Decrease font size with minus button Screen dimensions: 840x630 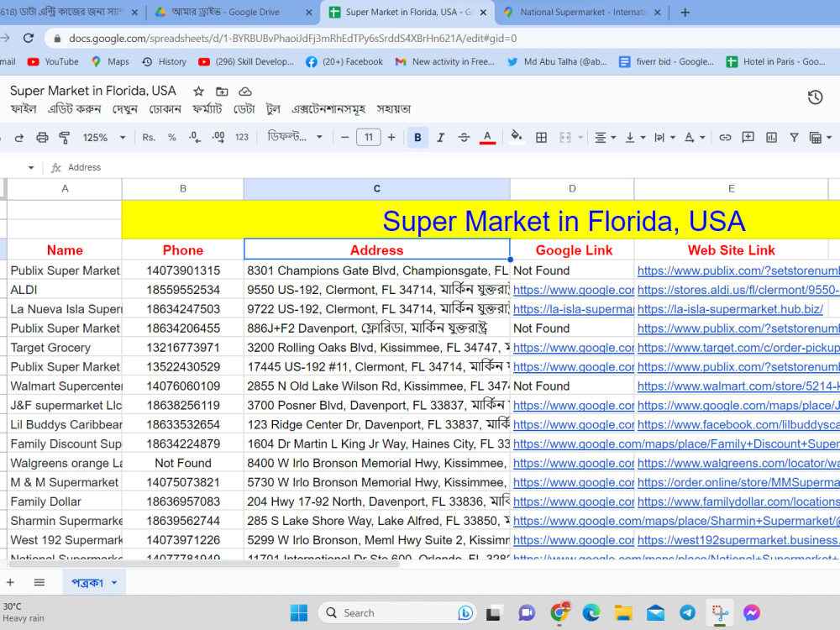click(345, 138)
